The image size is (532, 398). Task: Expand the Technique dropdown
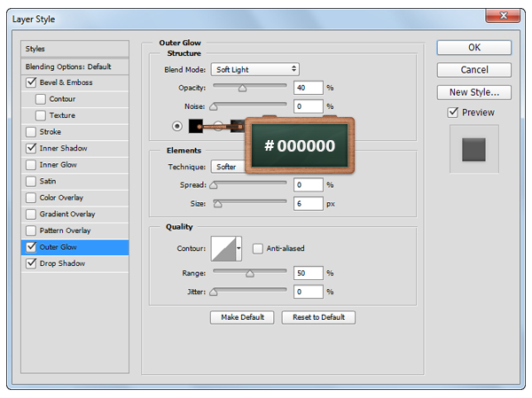(x=227, y=167)
